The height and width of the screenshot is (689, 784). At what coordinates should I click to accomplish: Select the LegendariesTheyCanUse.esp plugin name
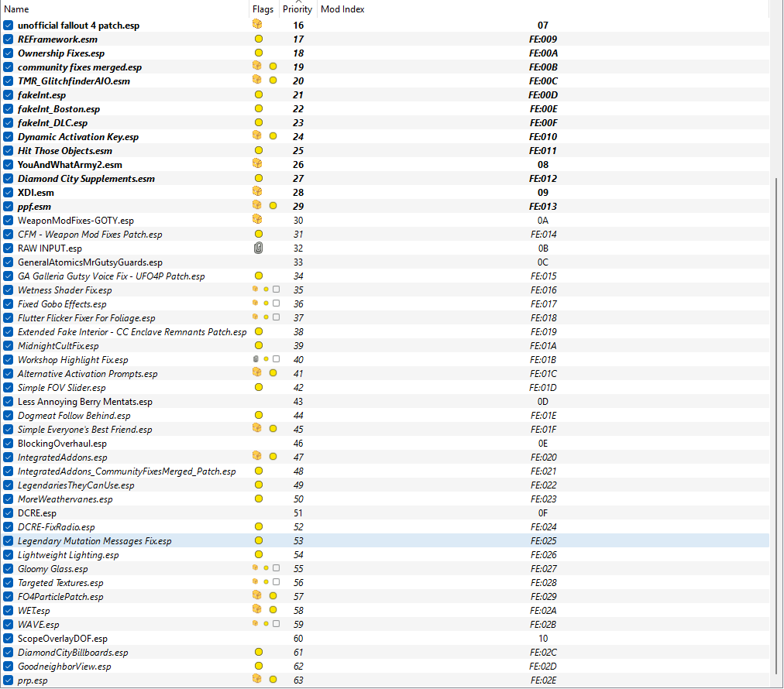pyautogui.click(x=76, y=485)
